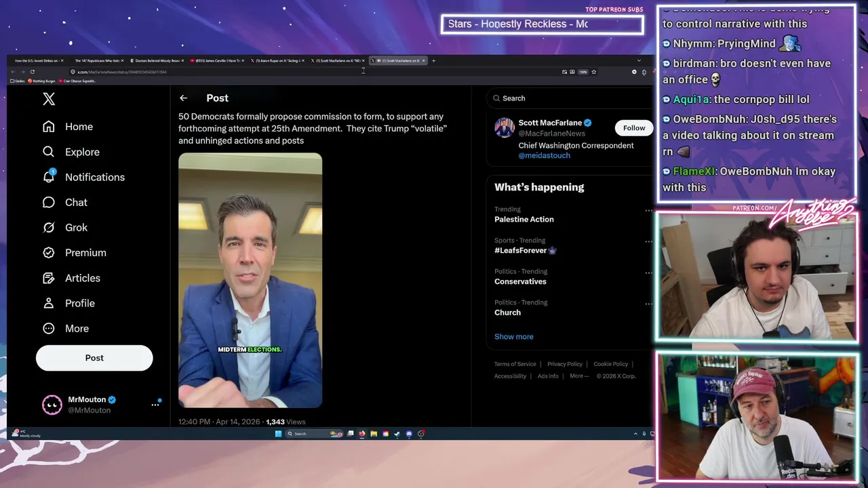Image resolution: width=868 pixels, height=488 pixels.
Task: Open Privacy Policy link
Action: click(x=565, y=364)
